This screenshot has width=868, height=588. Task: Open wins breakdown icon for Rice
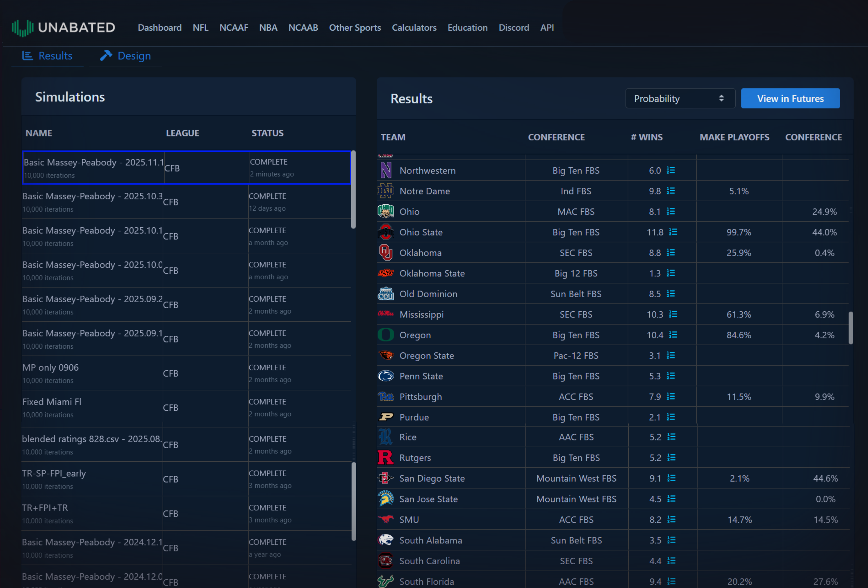point(671,437)
